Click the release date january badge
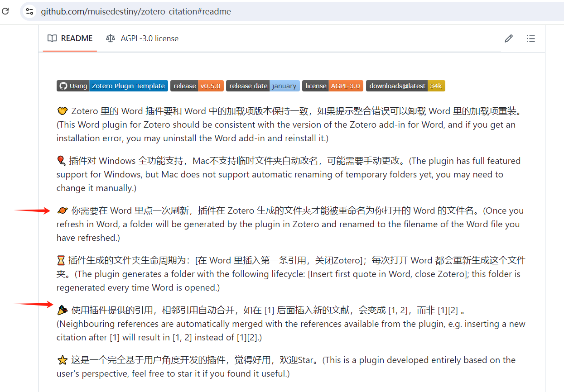564x392 pixels. pyautogui.click(x=263, y=86)
